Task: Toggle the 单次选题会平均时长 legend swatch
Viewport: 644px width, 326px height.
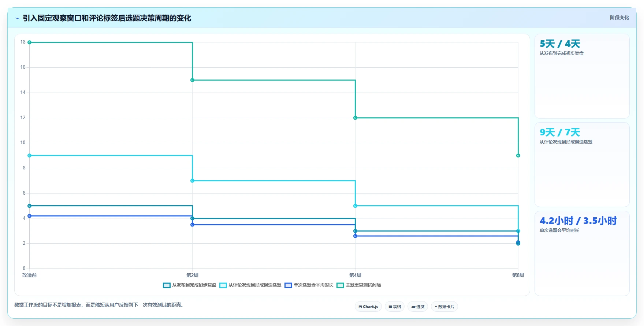Action: pyautogui.click(x=288, y=285)
